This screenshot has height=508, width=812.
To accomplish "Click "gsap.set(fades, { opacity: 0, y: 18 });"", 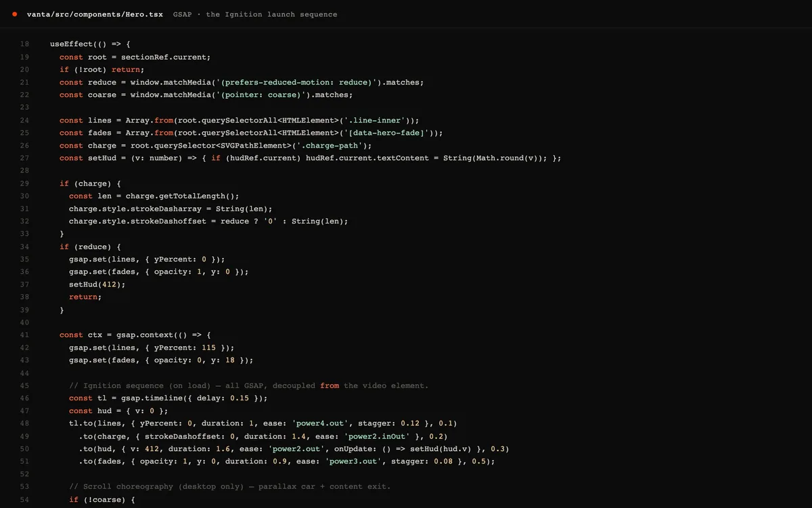I will click(161, 360).
